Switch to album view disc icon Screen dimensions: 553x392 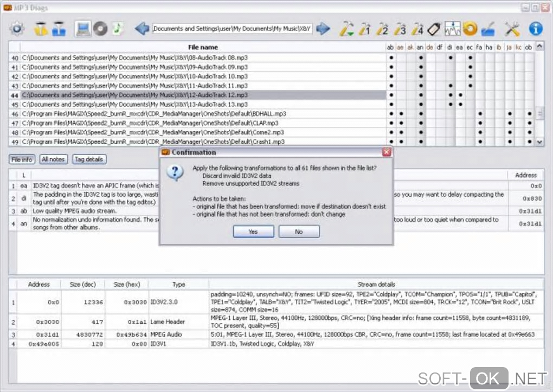100,29
